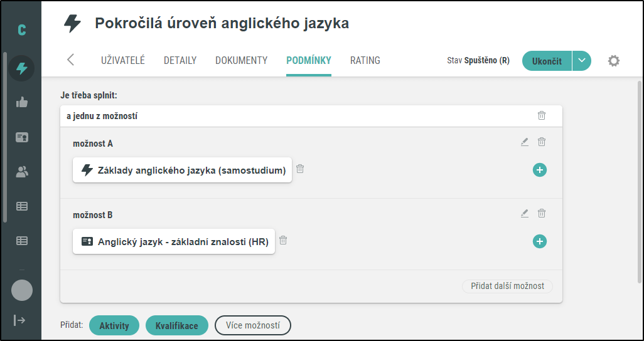Delete možnost A with the trash icon

click(542, 142)
